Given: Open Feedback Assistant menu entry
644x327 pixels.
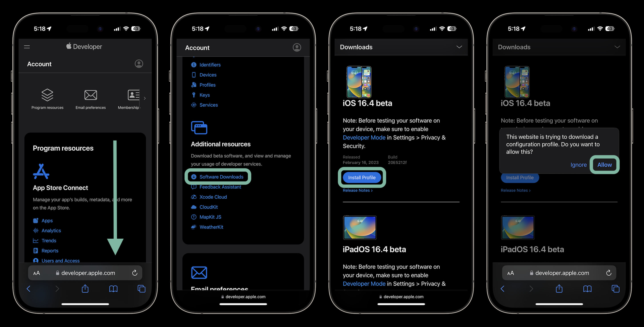Looking at the screenshot, I should tap(220, 186).
